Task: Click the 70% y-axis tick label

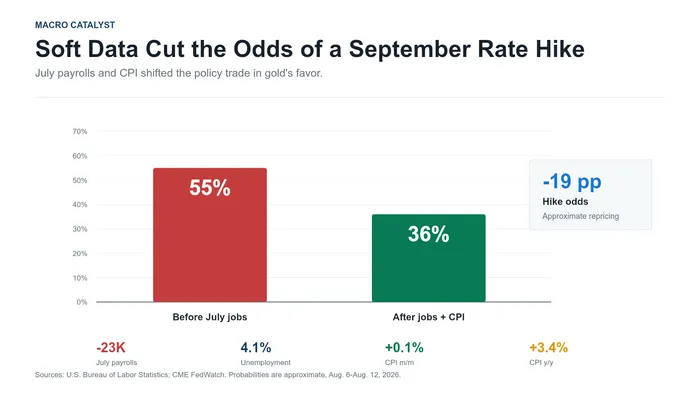Action: point(80,132)
